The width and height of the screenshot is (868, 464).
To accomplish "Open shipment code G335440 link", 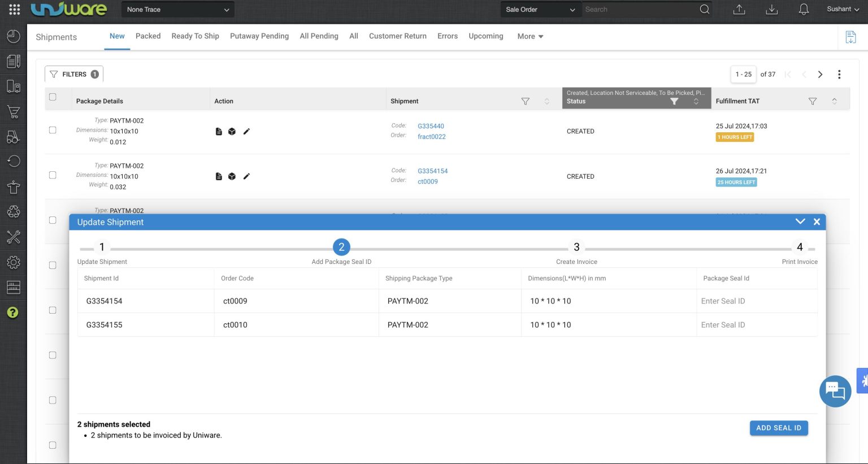I will pyautogui.click(x=431, y=126).
